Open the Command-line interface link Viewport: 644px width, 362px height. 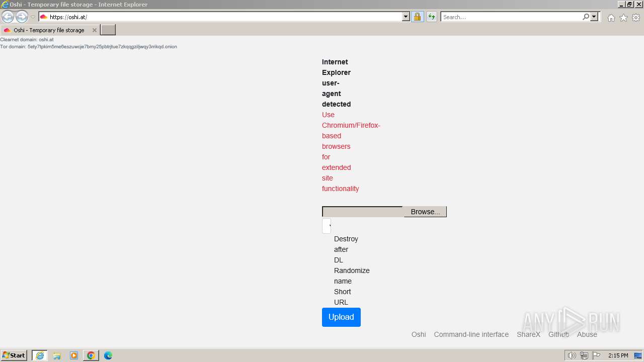point(471,334)
